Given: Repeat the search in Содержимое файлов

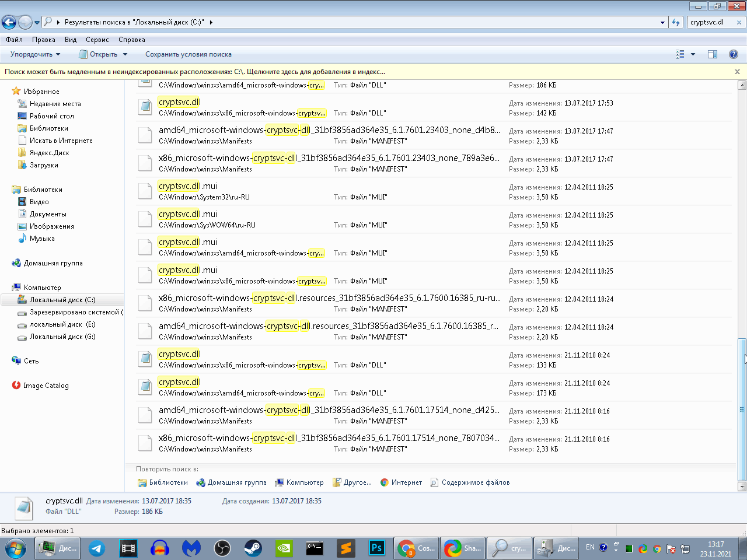Looking at the screenshot, I should pyautogui.click(x=470, y=482).
